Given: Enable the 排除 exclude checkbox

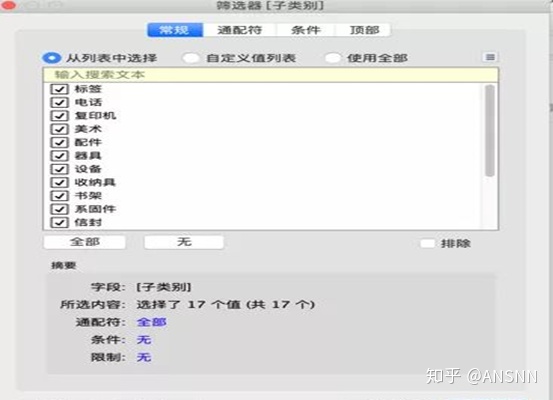Looking at the screenshot, I should pos(427,243).
